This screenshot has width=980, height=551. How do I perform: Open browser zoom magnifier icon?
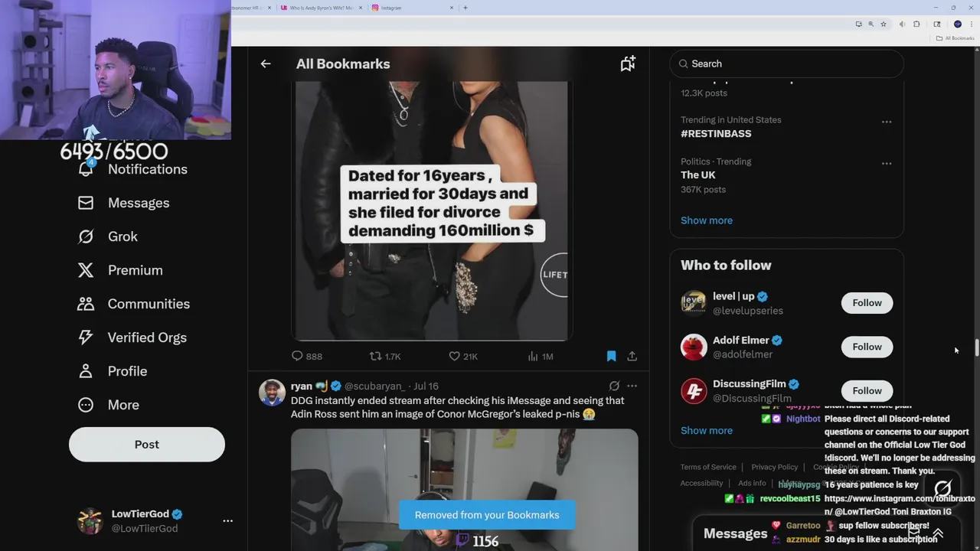click(871, 24)
